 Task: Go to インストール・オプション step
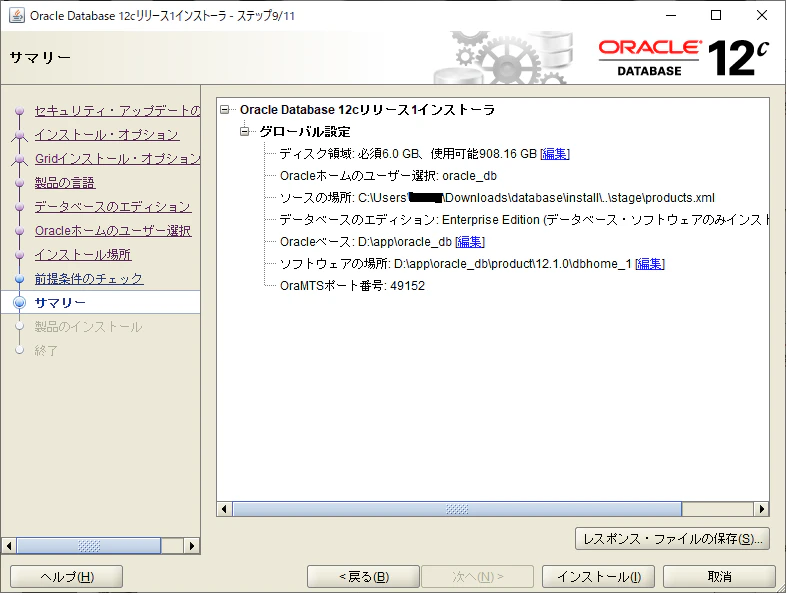coord(107,135)
